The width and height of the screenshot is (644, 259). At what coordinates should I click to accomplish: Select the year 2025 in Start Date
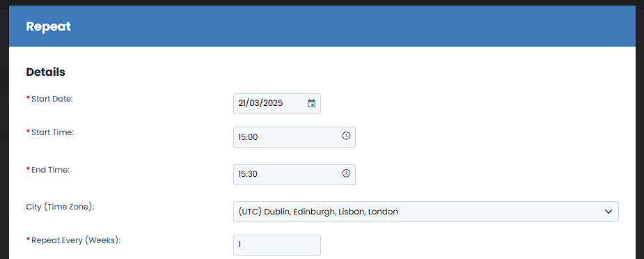[x=273, y=104]
